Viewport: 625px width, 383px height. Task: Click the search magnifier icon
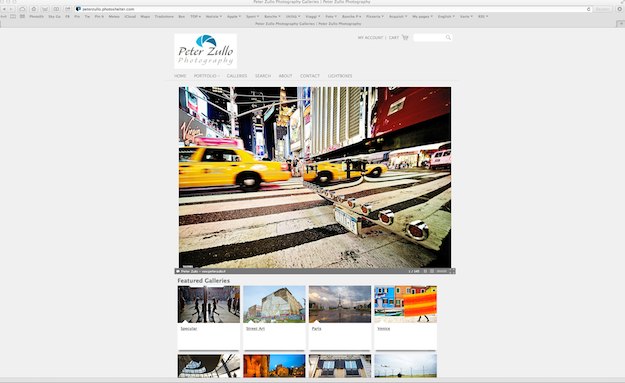click(x=448, y=37)
